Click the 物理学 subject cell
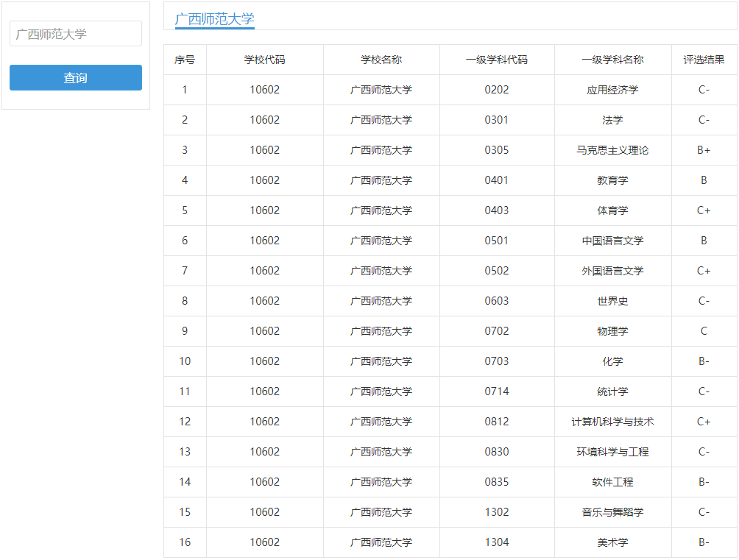Image resolution: width=739 pixels, height=560 pixels. point(612,331)
